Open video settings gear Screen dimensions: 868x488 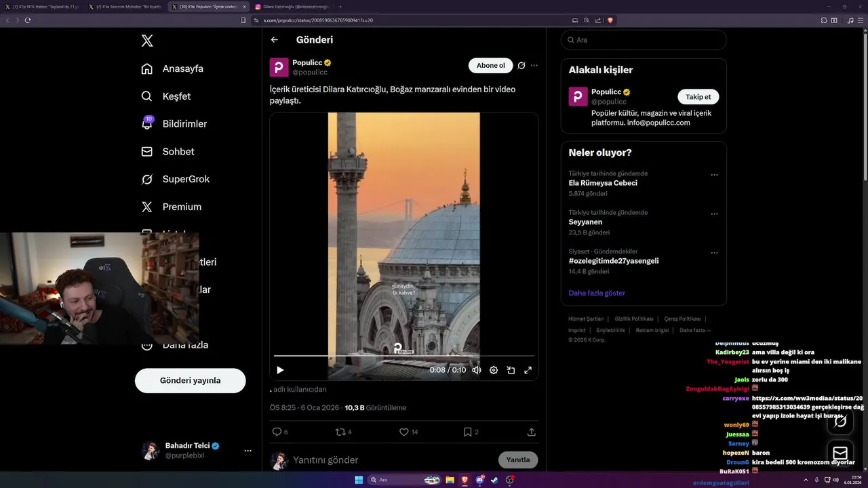494,370
